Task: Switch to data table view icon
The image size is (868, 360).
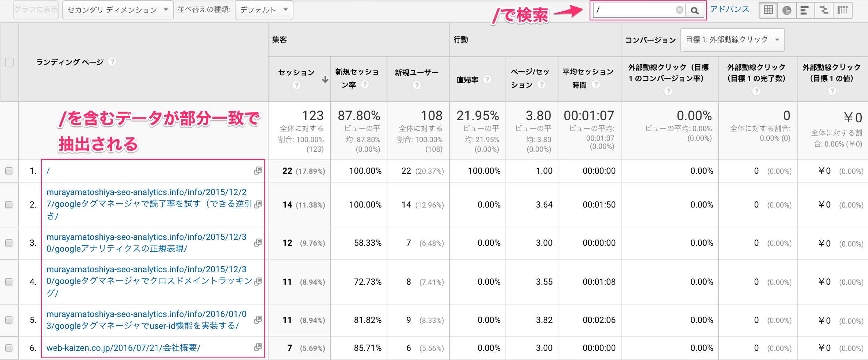Action: (x=768, y=10)
